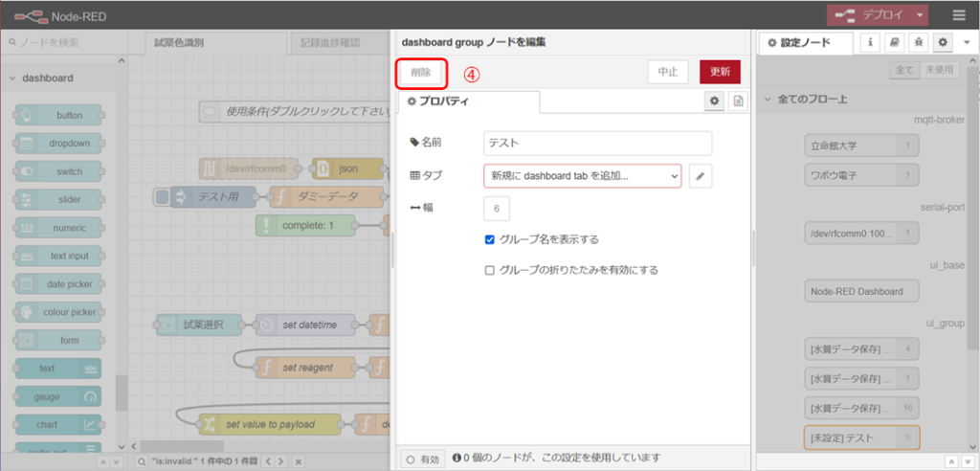Open the hamburger main menu

point(958,15)
